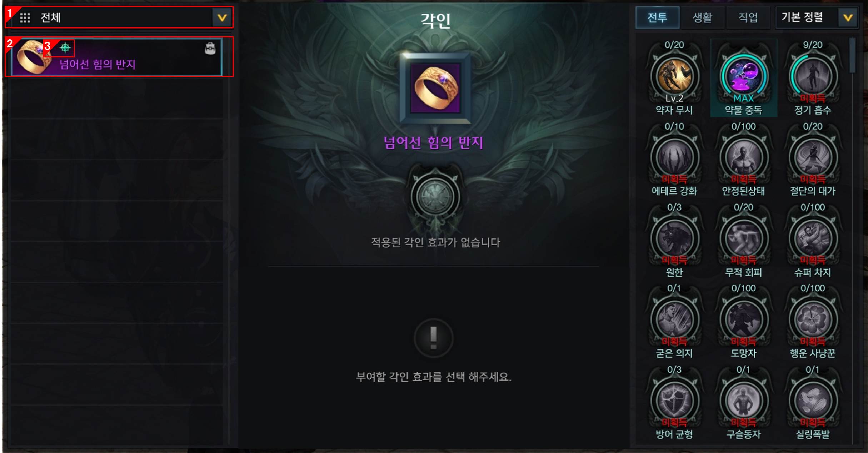
Task: Select the 실링폭발 engraving icon
Action: 813,400
